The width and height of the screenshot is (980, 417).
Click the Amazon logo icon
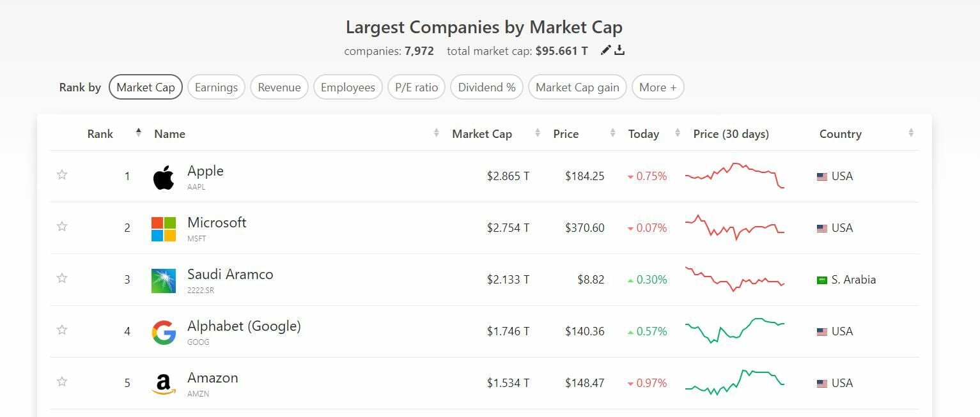click(x=164, y=384)
